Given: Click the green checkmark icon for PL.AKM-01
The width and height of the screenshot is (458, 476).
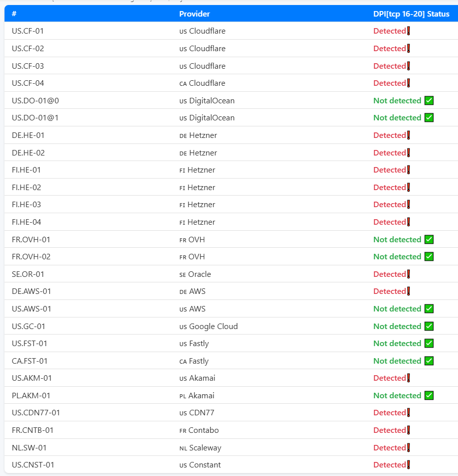Looking at the screenshot, I should [428, 395].
